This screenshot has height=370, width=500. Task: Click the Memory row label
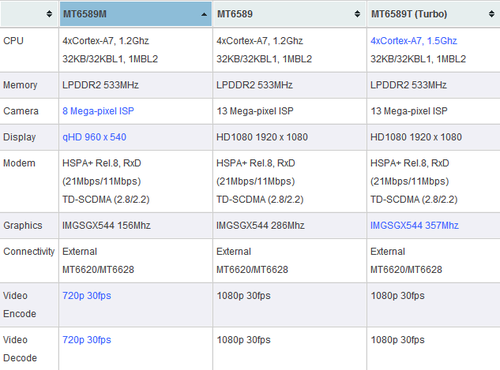coord(20,85)
